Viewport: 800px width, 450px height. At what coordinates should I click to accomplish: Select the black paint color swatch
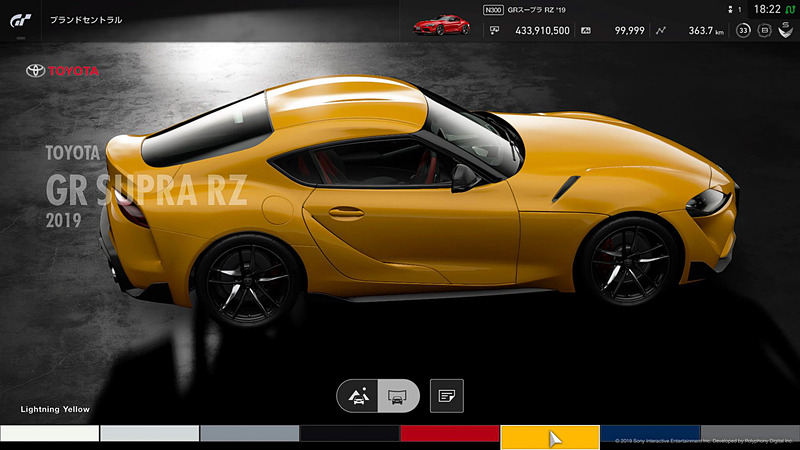tap(349, 434)
